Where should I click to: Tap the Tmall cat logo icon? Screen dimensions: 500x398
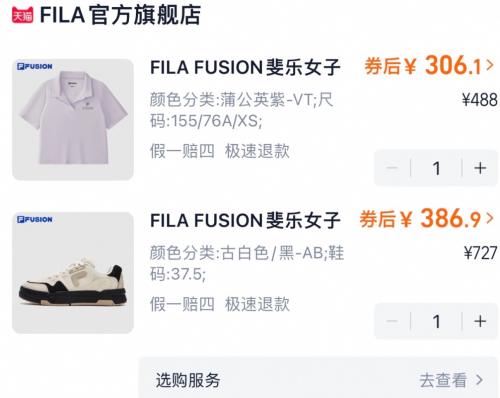pyautogui.click(x=23, y=15)
